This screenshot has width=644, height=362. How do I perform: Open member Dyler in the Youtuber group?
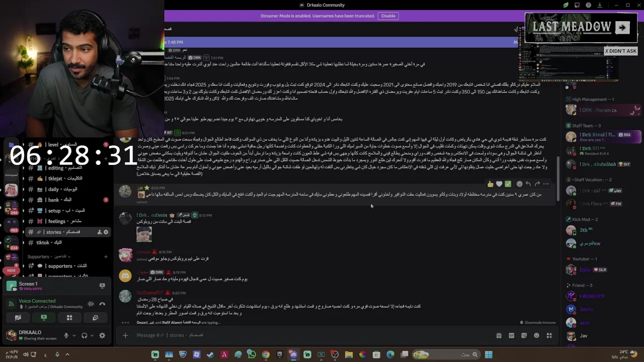coord(603,270)
